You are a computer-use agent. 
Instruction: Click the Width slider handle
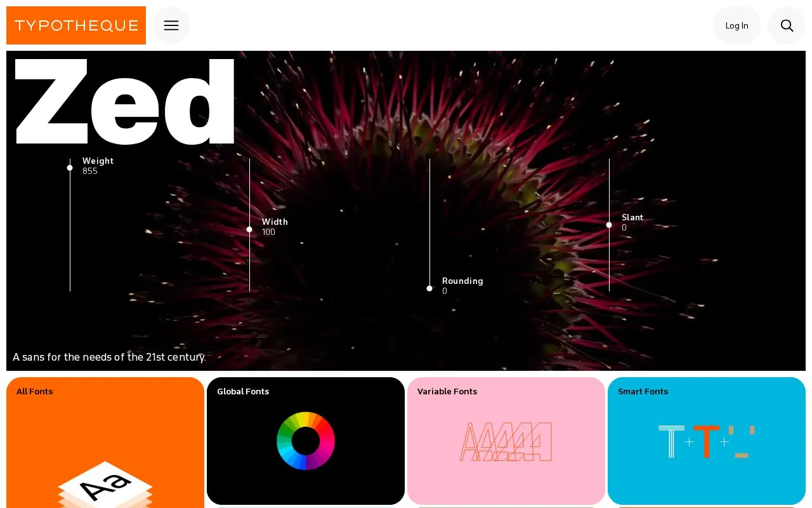pos(249,229)
